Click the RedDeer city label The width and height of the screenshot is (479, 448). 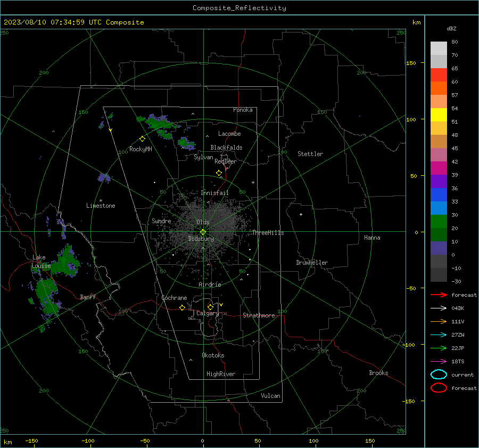click(226, 161)
